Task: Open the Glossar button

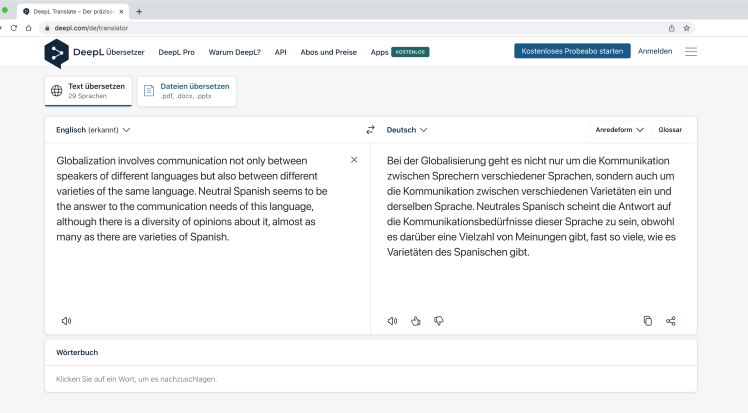Action: 670,130
